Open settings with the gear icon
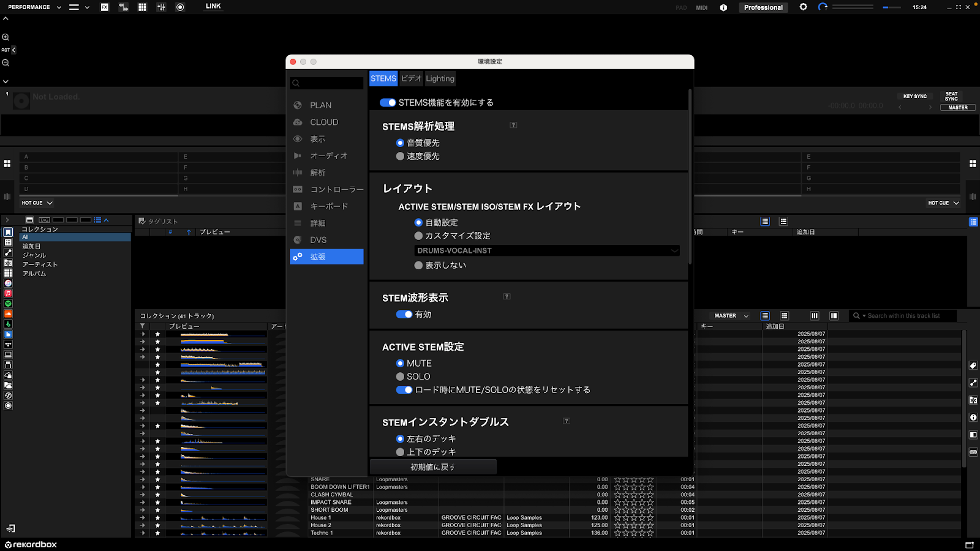The width and height of the screenshot is (980, 551). click(x=803, y=7)
